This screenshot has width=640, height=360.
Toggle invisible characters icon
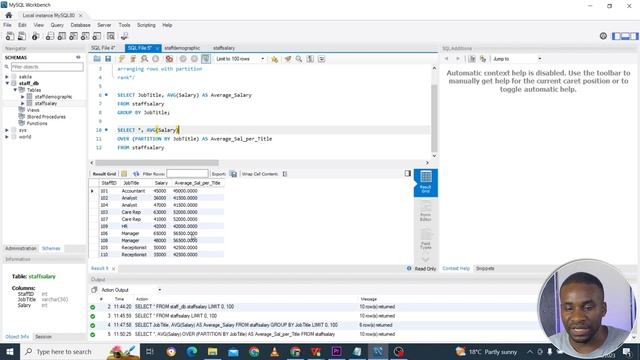pos(310,59)
